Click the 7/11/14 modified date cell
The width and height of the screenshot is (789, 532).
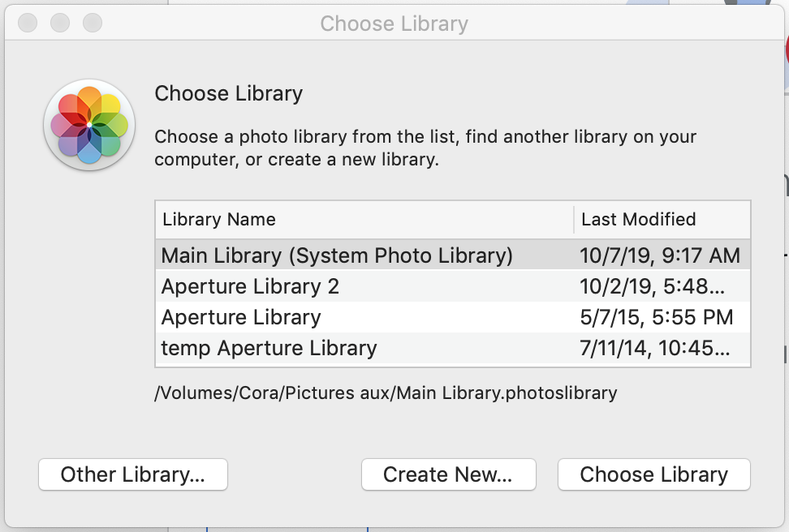pos(654,349)
